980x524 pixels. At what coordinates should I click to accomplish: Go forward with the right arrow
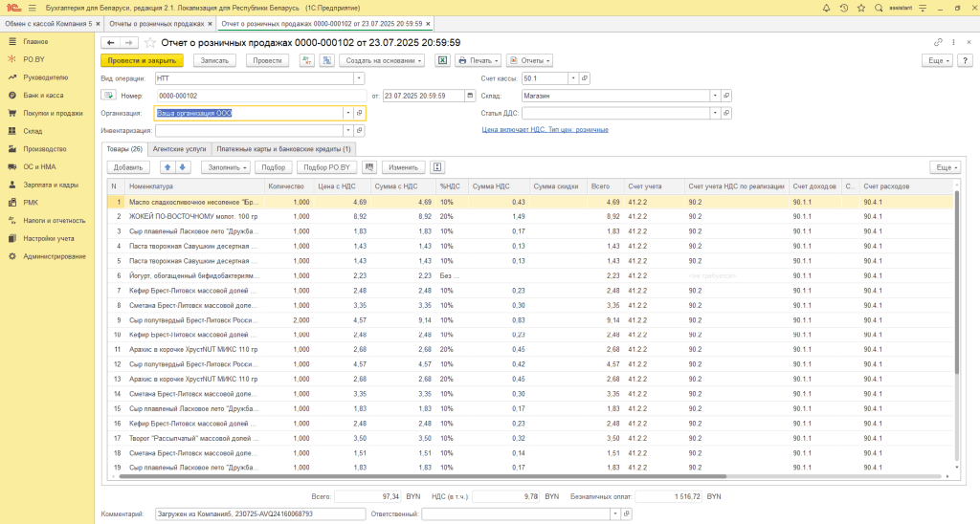[129, 42]
